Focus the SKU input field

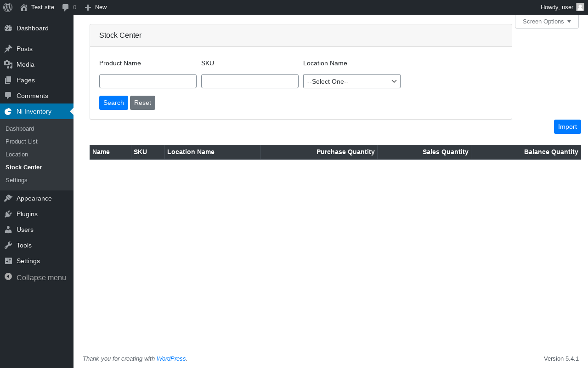tap(250, 81)
